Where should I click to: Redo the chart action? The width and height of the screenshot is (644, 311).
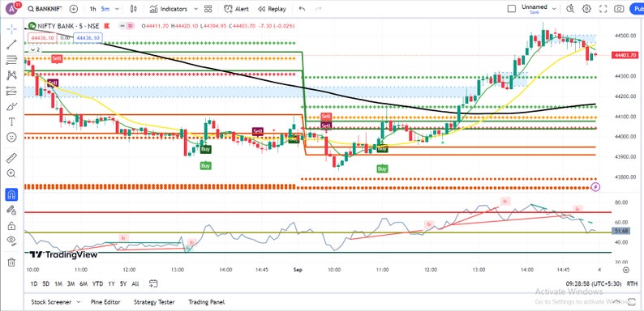(318, 9)
